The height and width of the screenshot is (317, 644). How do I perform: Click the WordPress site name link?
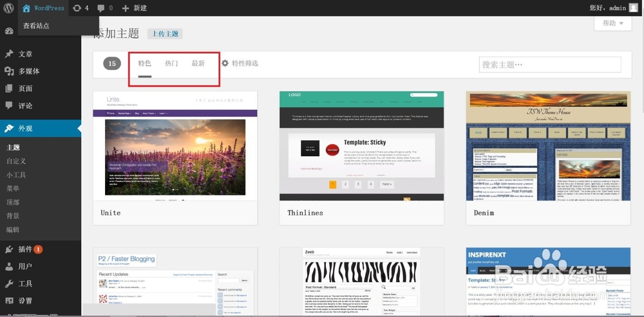click(x=49, y=8)
